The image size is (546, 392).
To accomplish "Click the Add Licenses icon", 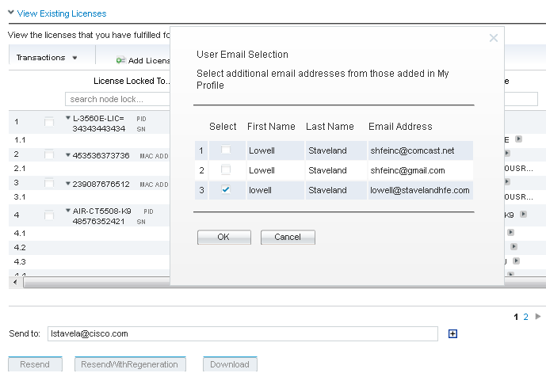I will pos(120,61).
